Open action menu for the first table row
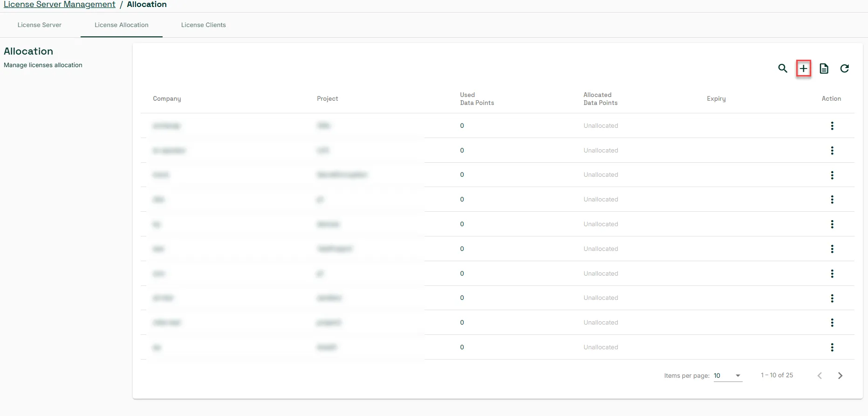The height and width of the screenshot is (416, 868). tap(832, 126)
